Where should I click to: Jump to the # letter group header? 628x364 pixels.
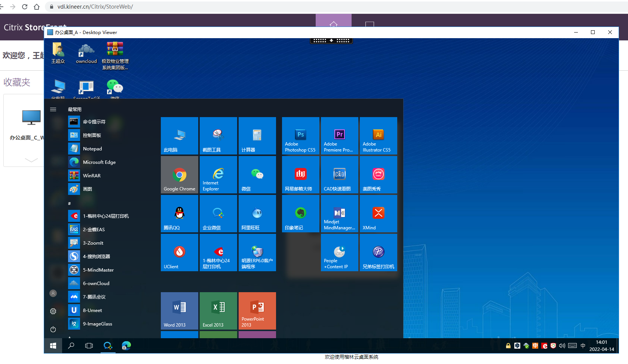click(70, 204)
